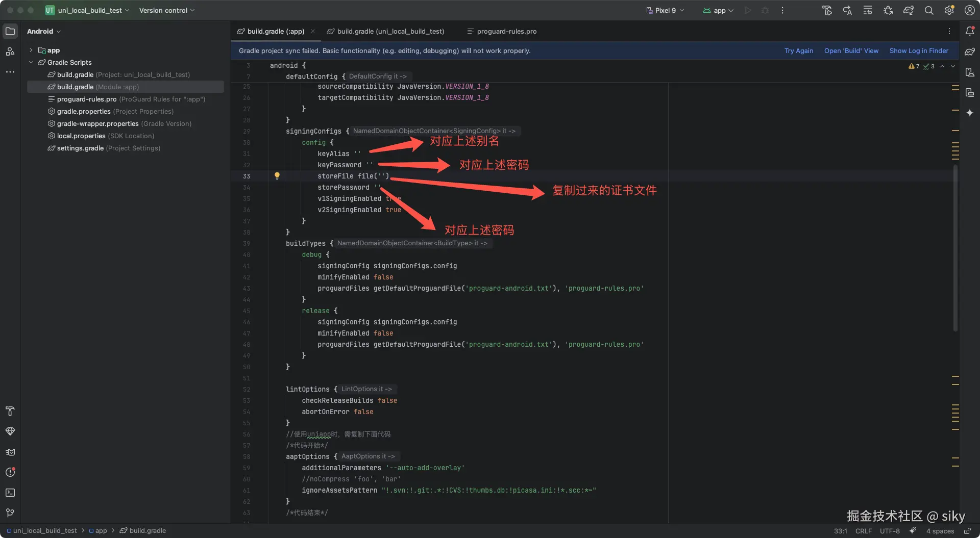Open the notifications bell panel

click(971, 31)
